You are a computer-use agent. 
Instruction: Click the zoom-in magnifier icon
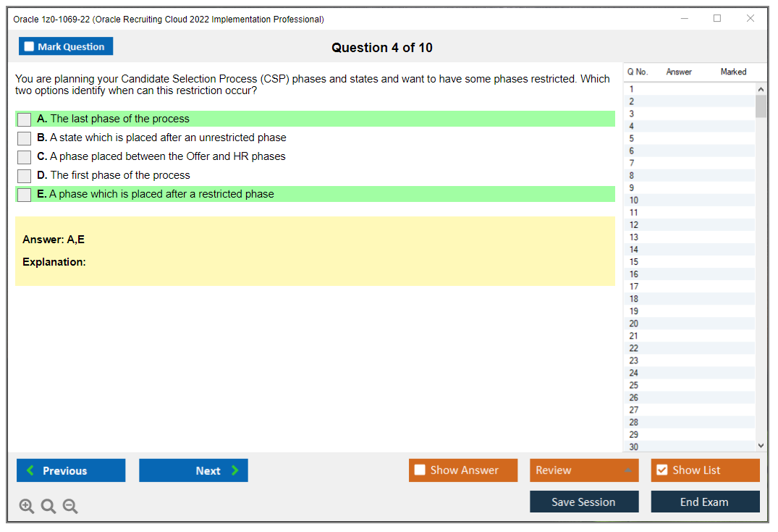coord(27,506)
